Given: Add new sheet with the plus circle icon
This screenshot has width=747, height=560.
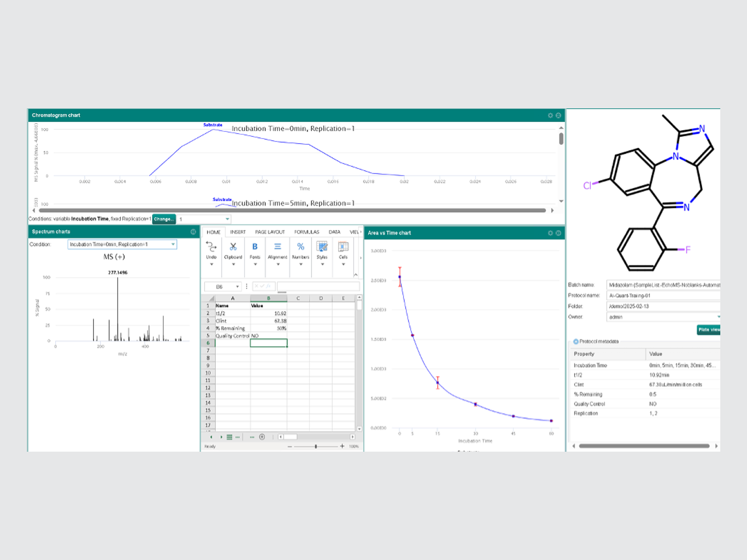Looking at the screenshot, I should coord(262,437).
